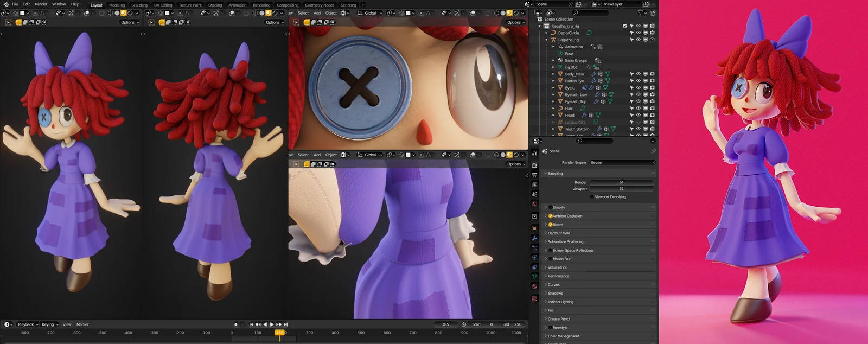Click the outliner filter funnel icon

[x=640, y=12]
